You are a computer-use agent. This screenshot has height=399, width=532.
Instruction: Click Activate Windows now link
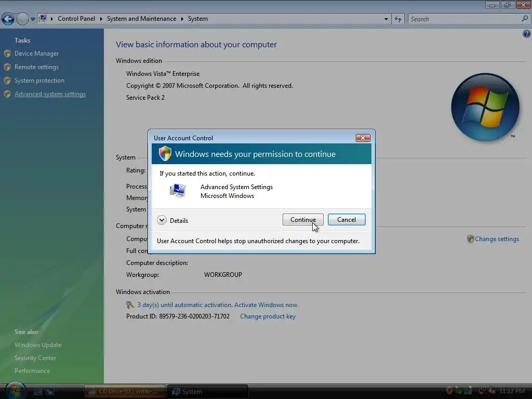pos(265,304)
